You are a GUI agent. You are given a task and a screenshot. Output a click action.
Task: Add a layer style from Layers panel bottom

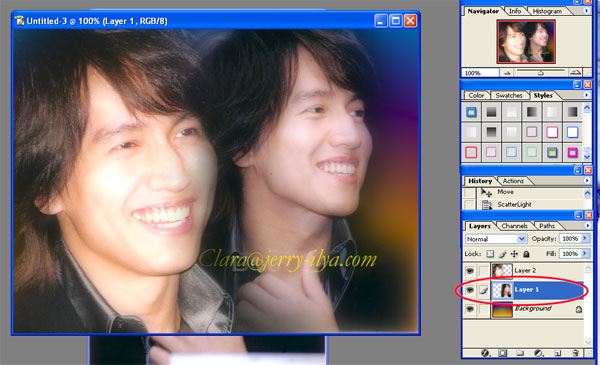(x=485, y=353)
